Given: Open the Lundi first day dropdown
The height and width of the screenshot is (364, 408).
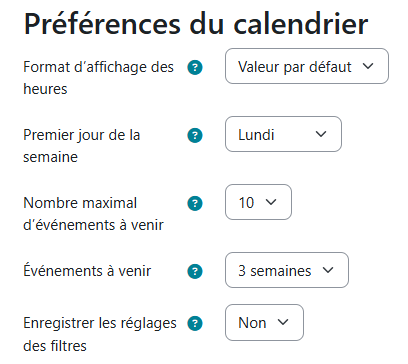Looking at the screenshot, I should [283, 134].
